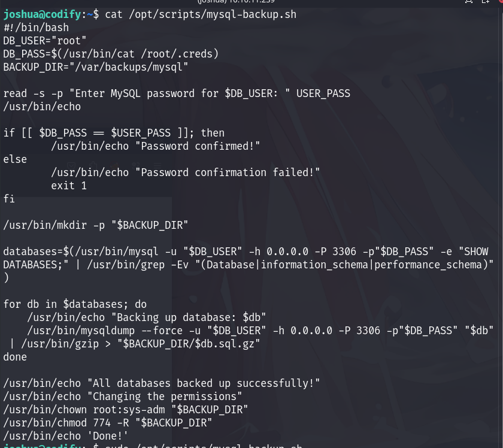Click the new-window plus icon in title bar
Image resolution: width=503 pixels, height=448 pixels.
coord(486,1)
